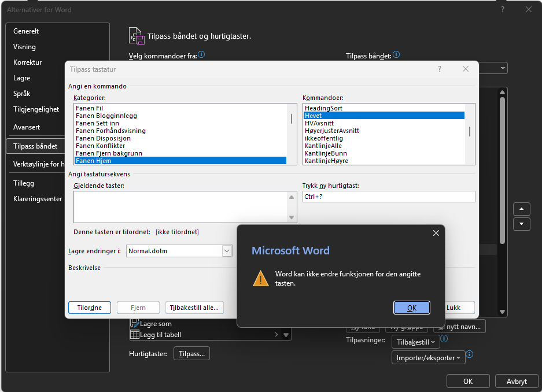Image resolution: width=542 pixels, height=392 pixels.
Task: Select Legg til tabell command
Action: [160, 335]
